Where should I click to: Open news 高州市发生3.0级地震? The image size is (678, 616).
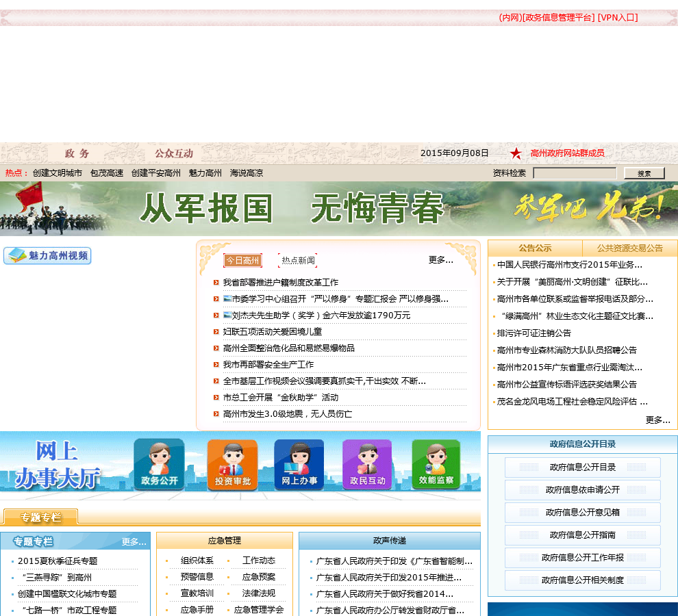288,413
